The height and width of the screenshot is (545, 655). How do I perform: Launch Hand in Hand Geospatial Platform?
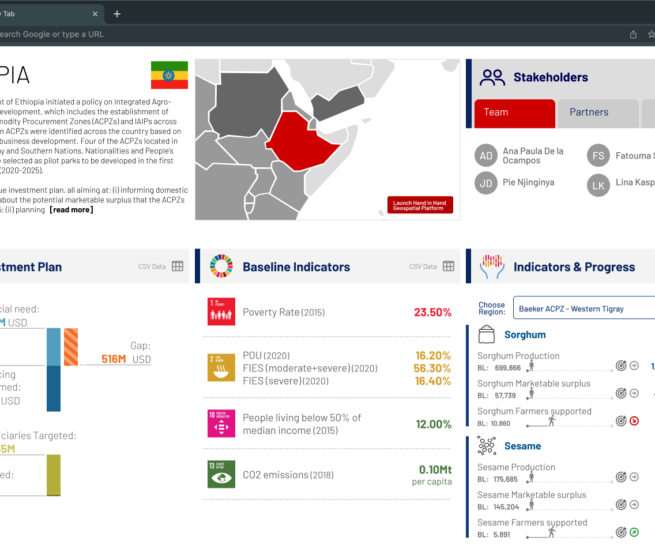(x=422, y=205)
